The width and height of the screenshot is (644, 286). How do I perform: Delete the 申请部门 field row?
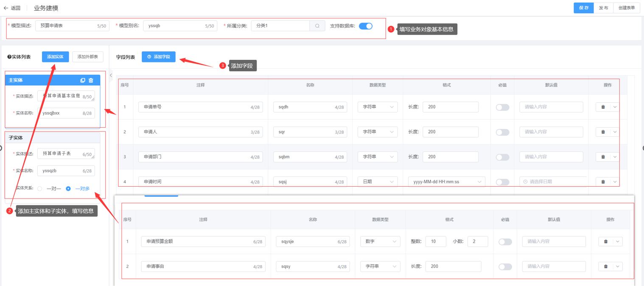tap(603, 157)
